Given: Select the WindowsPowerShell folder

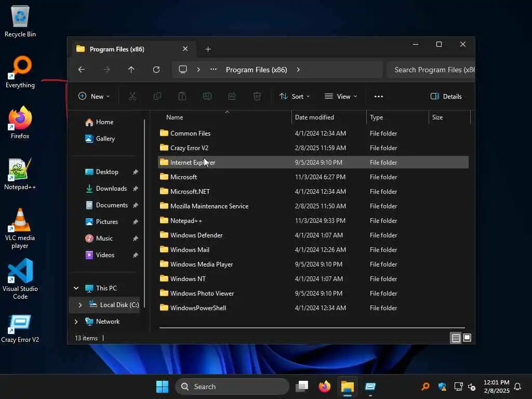Looking at the screenshot, I should (313, 308).
